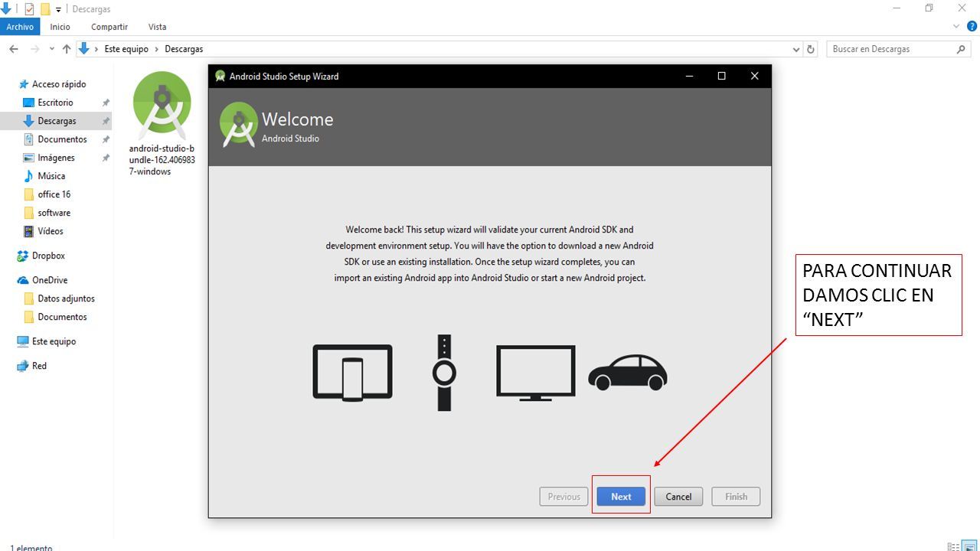Image resolution: width=980 pixels, height=551 pixels.
Task: Expand the address bar history dropdown
Action: [x=795, y=49]
